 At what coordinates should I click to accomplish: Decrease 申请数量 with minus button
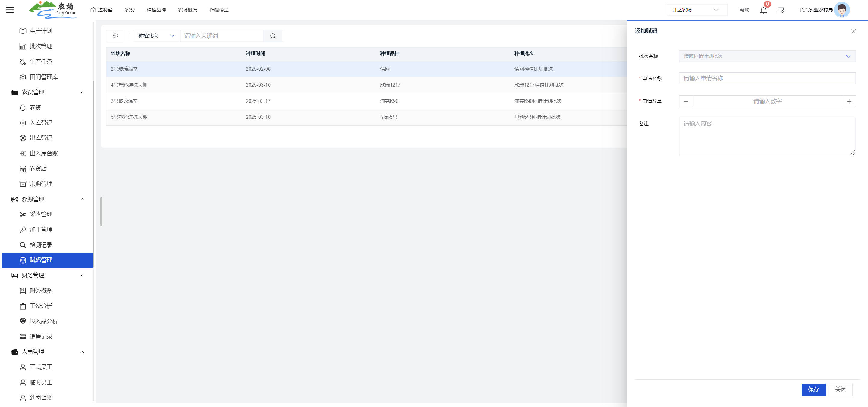tap(685, 101)
